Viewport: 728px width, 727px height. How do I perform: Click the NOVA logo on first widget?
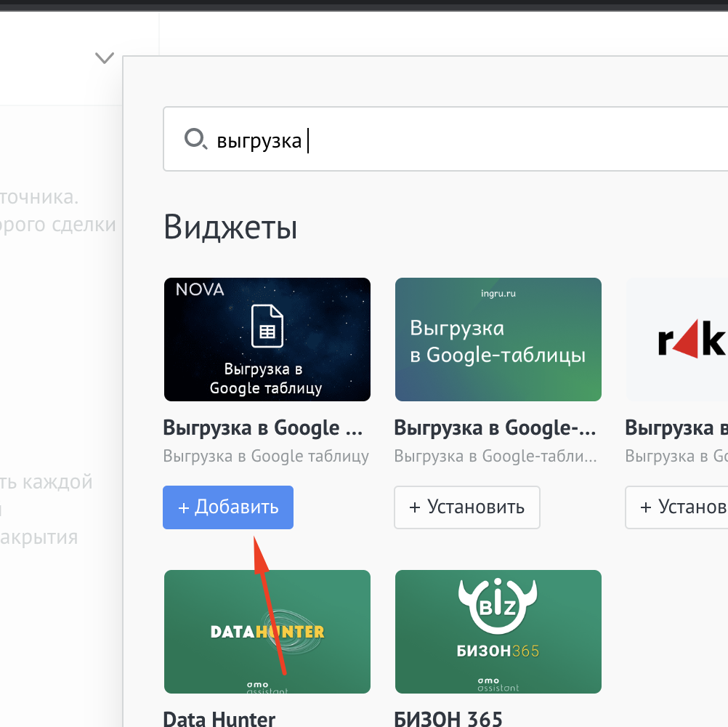pos(200,290)
